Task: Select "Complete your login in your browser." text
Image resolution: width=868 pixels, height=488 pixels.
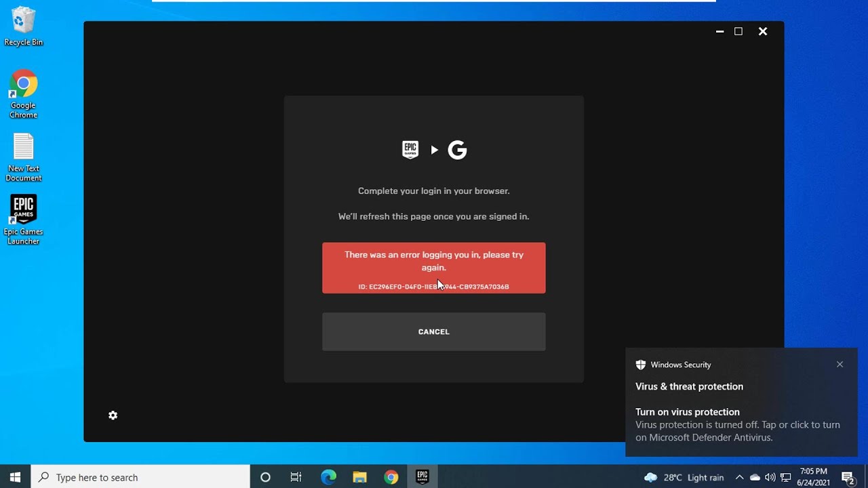Action: click(x=434, y=191)
